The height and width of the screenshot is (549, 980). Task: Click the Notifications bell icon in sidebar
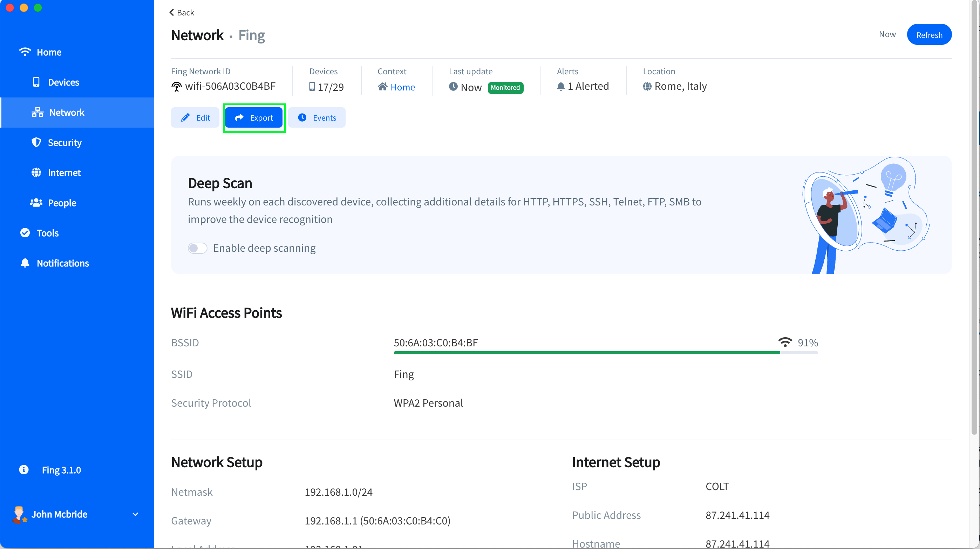pos(25,263)
